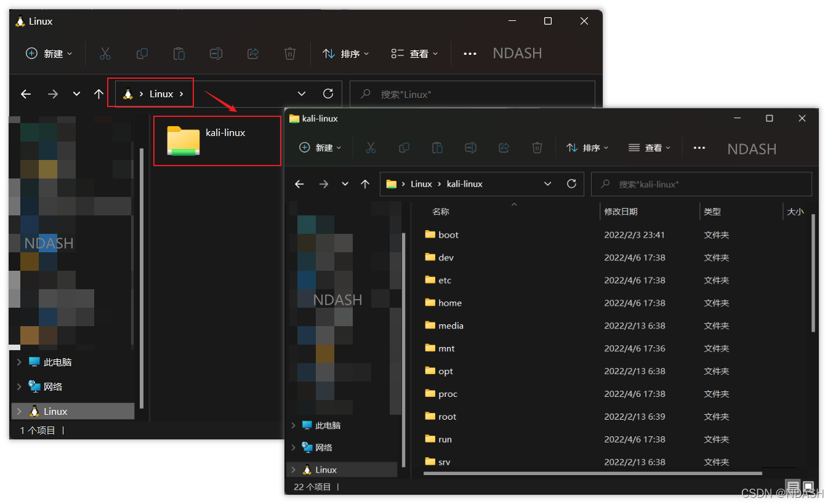Viewport: 833px width, 504px height.
Task: Select the run folder
Action: coord(438,439)
